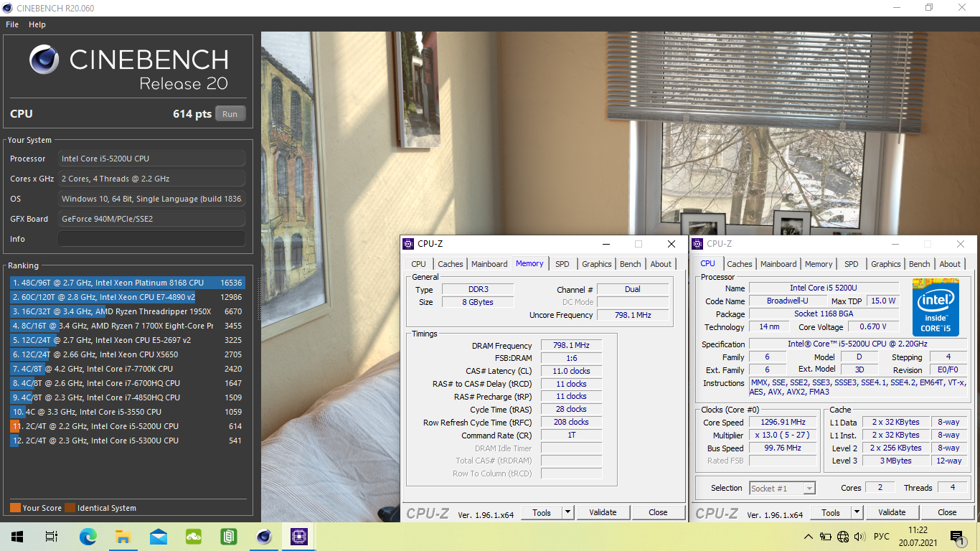Click the brown Identical System legend swatch
This screenshot has width=980, height=551.
click(70, 508)
